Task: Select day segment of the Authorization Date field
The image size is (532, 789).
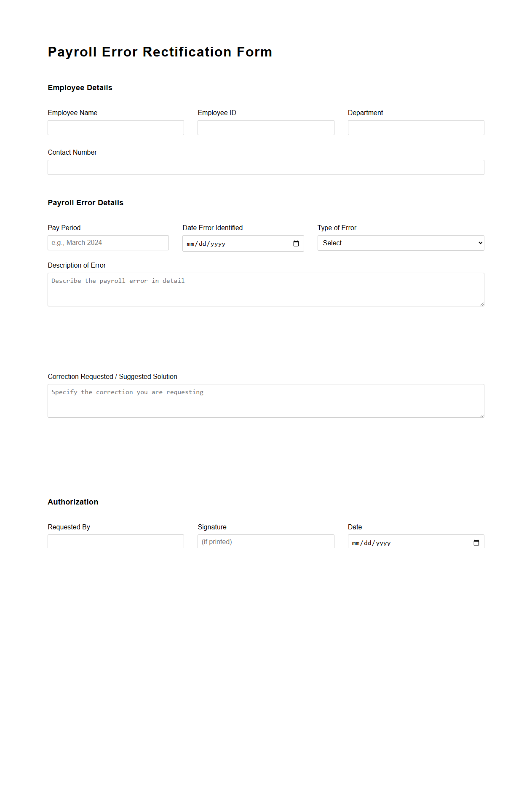Action: click(368, 543)
